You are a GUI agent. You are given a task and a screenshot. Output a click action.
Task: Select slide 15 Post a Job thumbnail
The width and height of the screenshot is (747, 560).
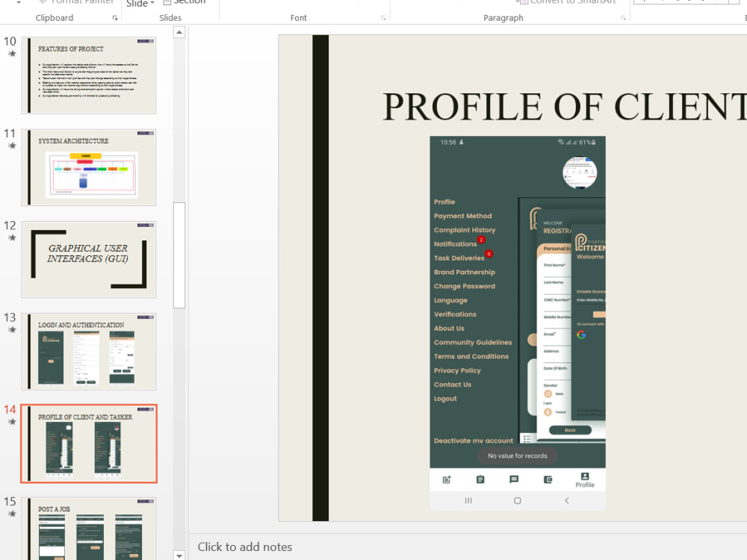point(89,529)
